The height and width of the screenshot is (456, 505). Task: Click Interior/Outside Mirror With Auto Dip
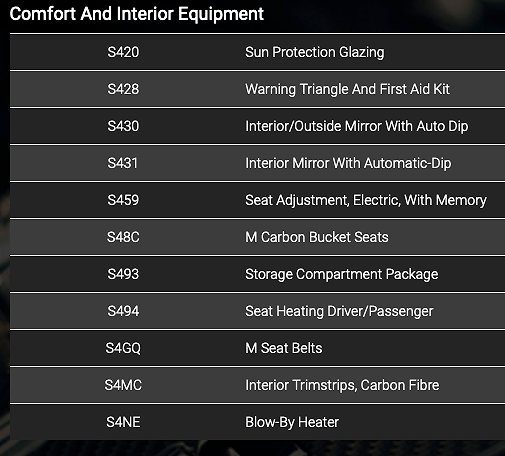tap(357, 126)
